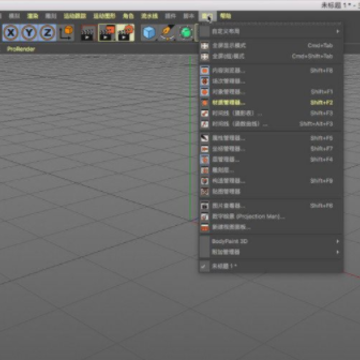The width and height of the screenshot is (360, 360).
Task: Open the 模拟 menu
Action: [x=14, y=16]
